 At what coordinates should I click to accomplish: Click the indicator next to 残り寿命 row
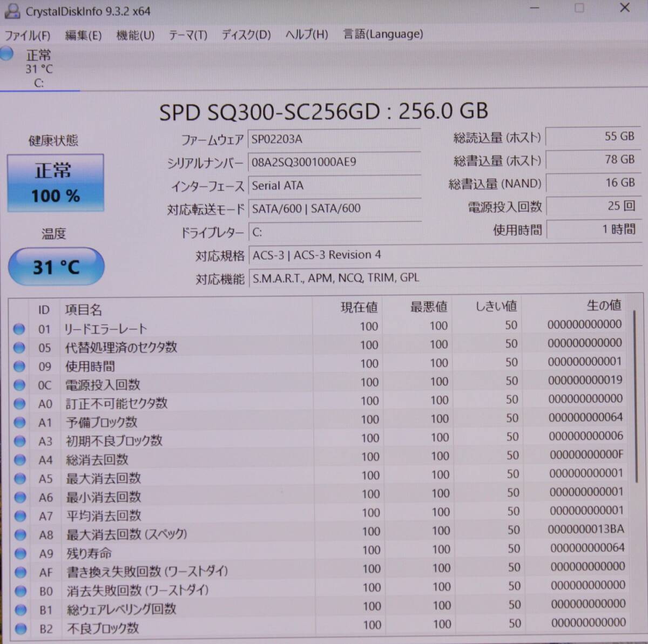pos(19,554)
